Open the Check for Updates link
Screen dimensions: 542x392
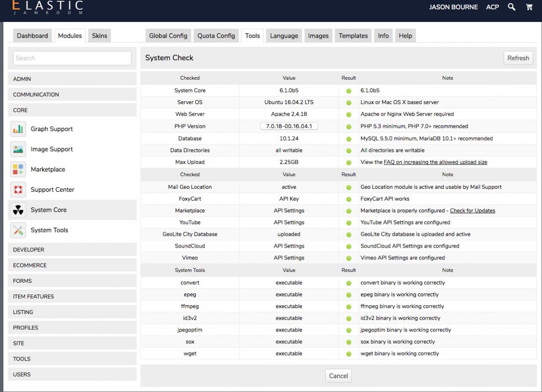472,211
